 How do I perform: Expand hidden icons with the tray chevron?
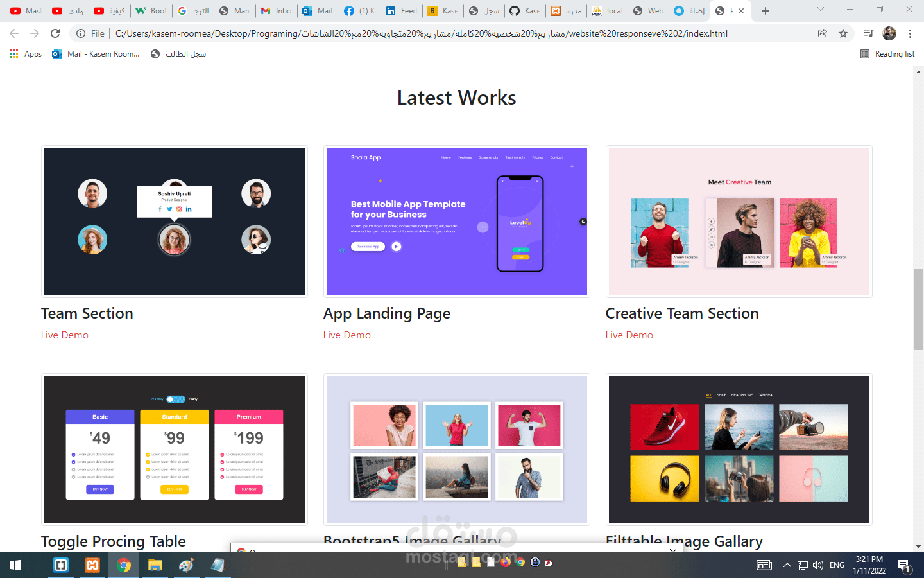(x=787, y=565)
